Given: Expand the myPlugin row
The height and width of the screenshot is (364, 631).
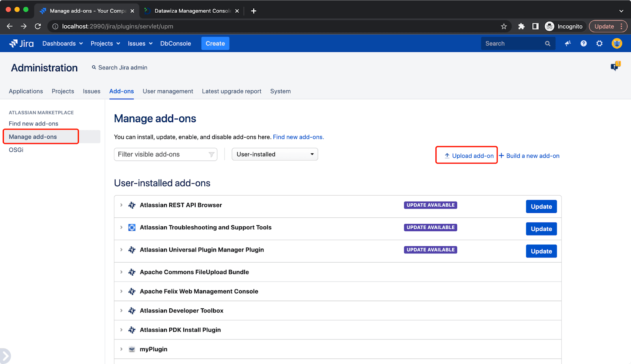Looking at the screenshot, I should (x=121, y=349).
